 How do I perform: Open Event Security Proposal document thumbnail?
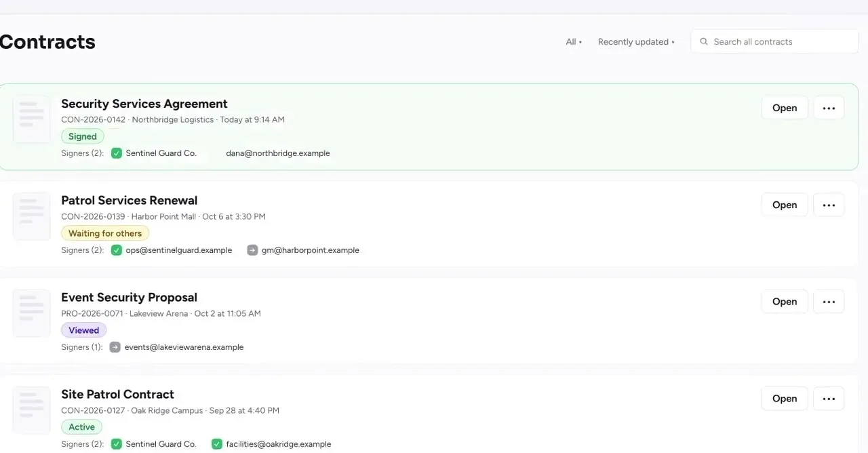pyautogui.click(x=31, y=313)
